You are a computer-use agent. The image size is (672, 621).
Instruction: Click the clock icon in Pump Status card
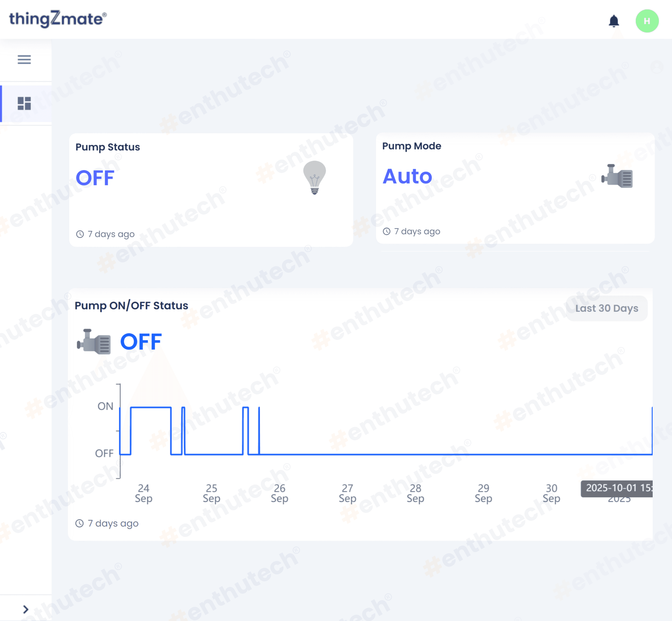tap(80, 234)
